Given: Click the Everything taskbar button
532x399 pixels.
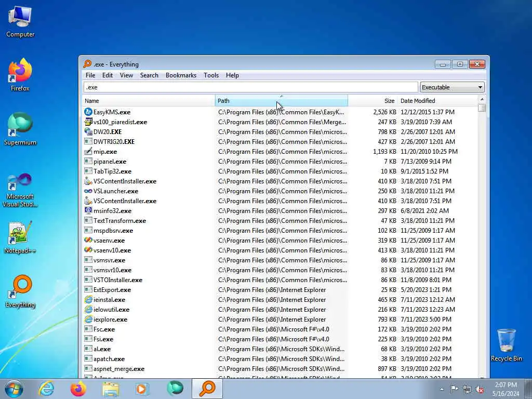Looking at the screenshot, I should pyautogui.click(x=207, y=389).
